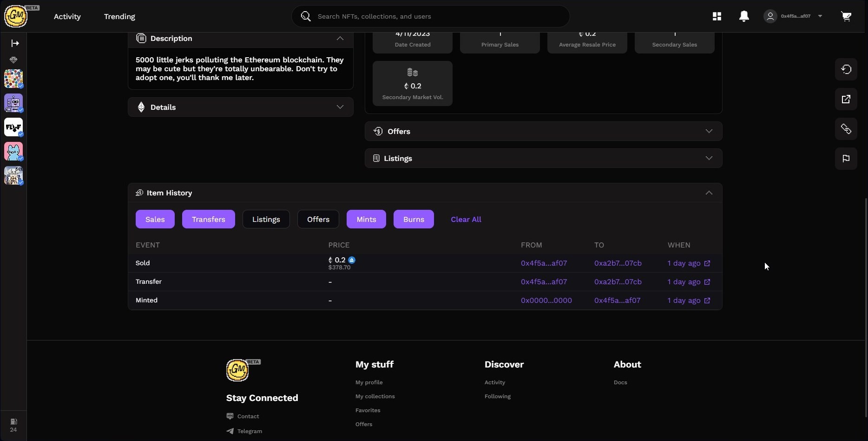Collapse the Item History panel
Image resolution: width=868 pixels, height=441 pixels.
click(709, 193)
